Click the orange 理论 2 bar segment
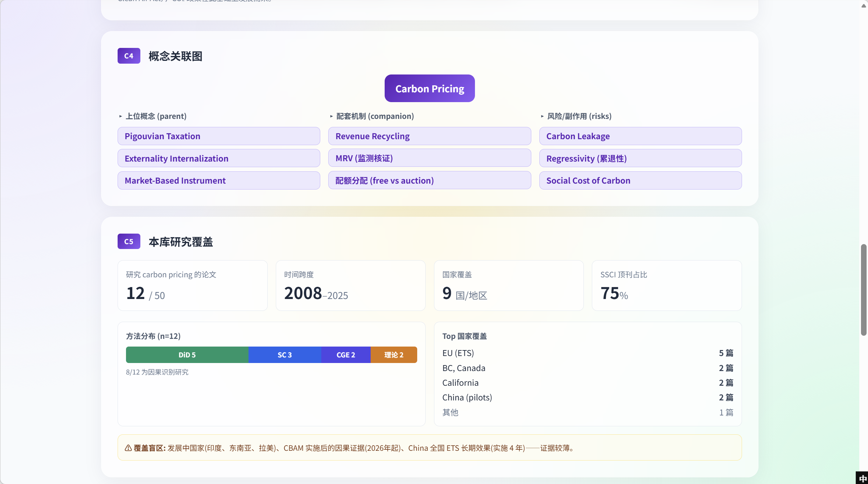 394,355
